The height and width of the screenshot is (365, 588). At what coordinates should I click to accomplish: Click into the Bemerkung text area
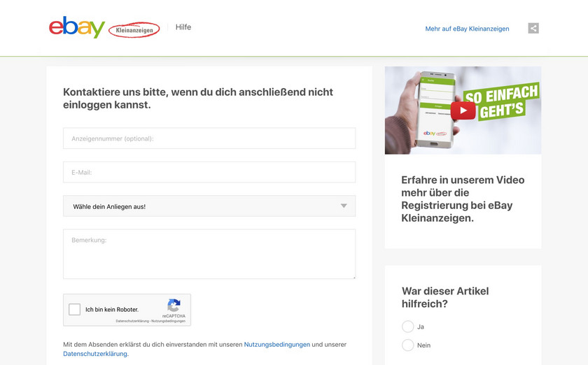[209, 254]
